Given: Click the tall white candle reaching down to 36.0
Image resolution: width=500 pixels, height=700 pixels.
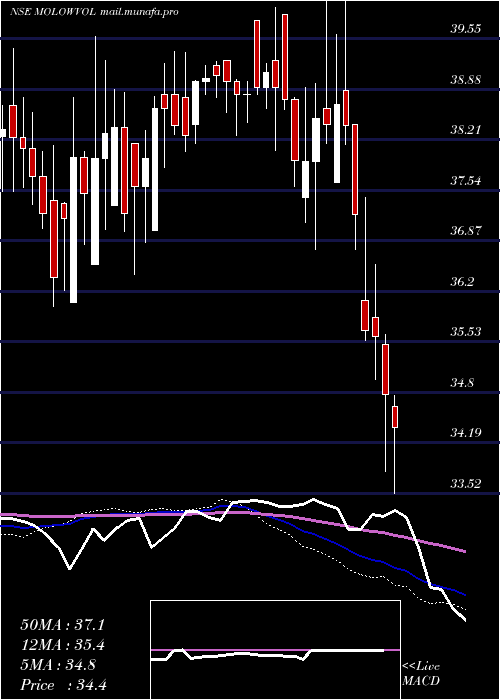Looking at the screenshot, I should (73, 230).
